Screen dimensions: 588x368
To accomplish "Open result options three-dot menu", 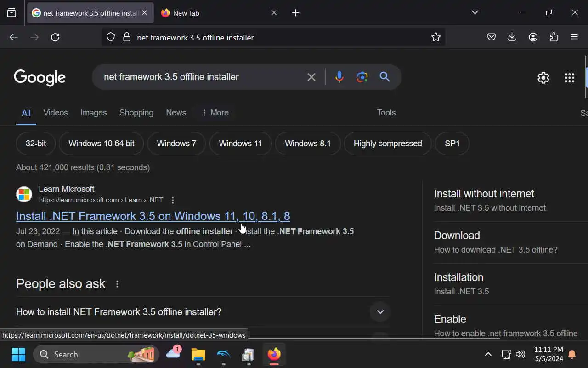I will tap(173, 200).
